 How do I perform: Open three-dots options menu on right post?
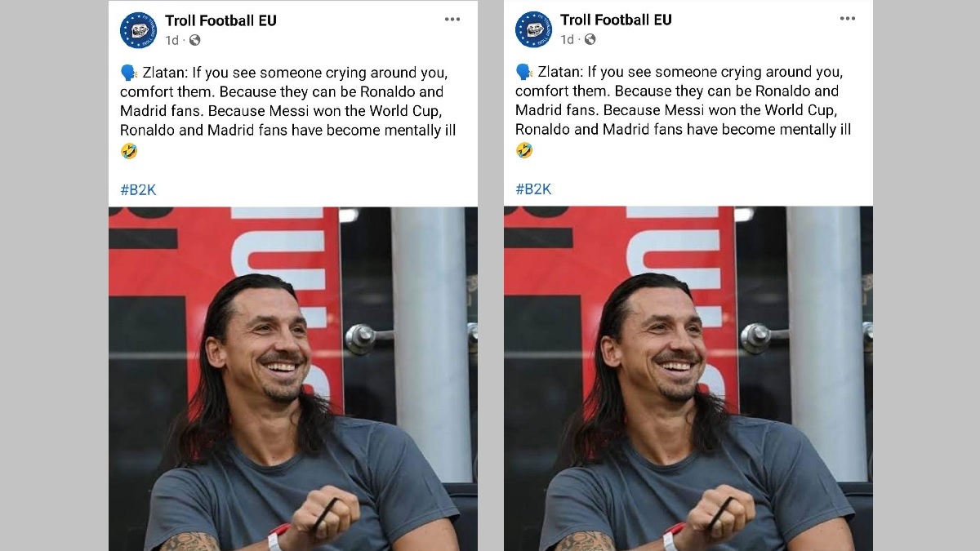(x=848, y=19)
